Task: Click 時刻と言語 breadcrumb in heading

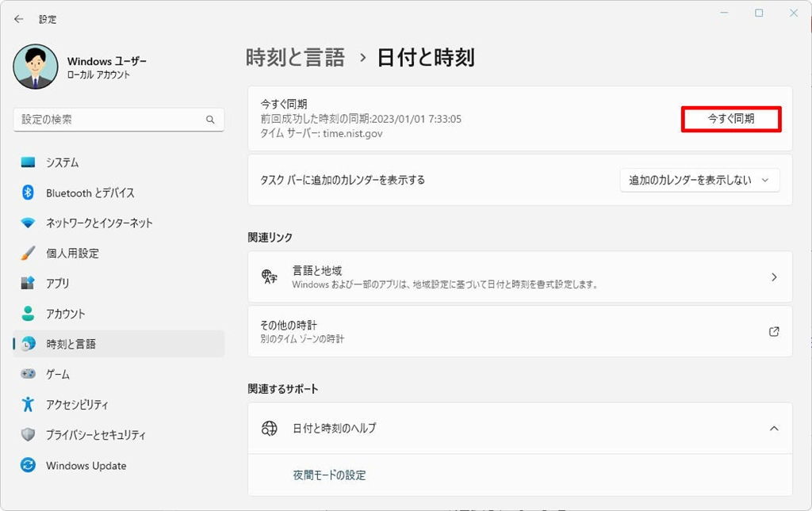Action: click(295, 57)
